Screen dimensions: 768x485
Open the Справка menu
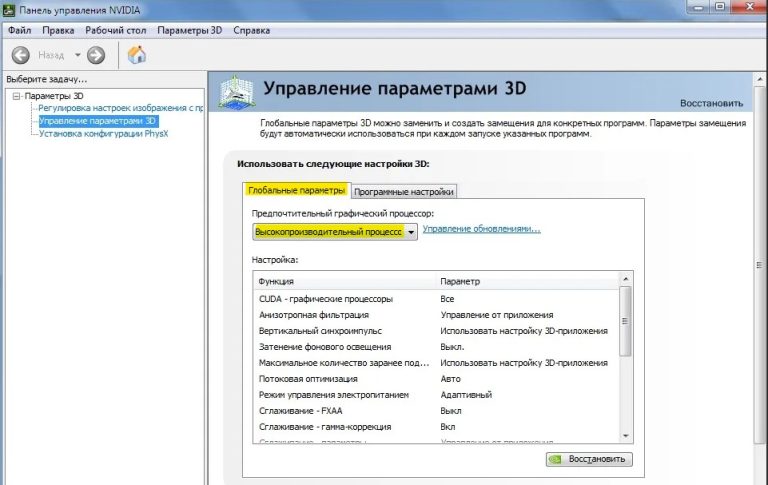(251, 30)
